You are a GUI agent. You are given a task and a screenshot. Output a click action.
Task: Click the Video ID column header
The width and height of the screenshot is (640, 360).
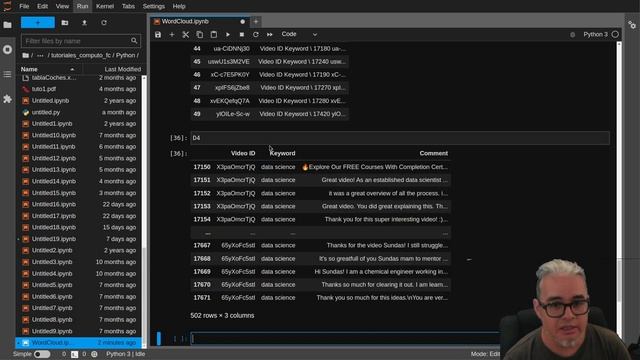[243, 153]
